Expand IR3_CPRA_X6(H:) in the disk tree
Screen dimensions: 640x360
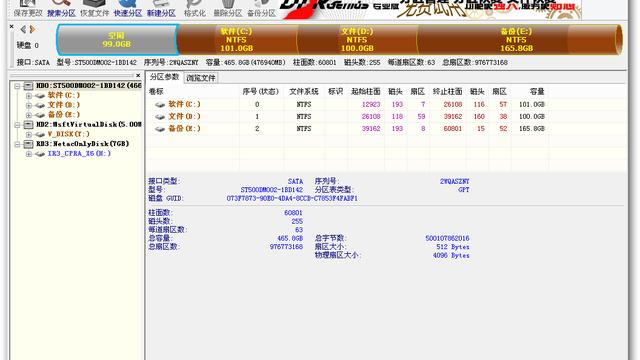point(29,154)
